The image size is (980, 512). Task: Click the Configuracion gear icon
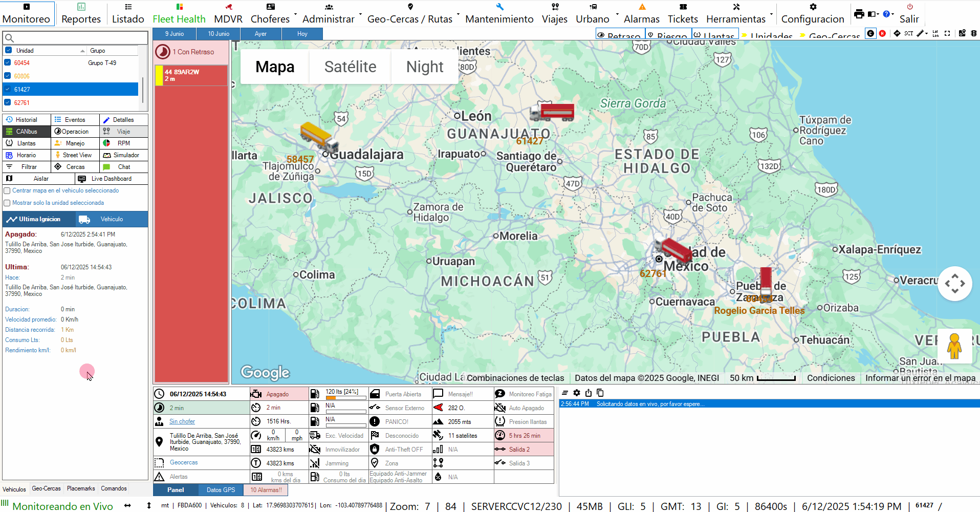click(x=813, y=7)
